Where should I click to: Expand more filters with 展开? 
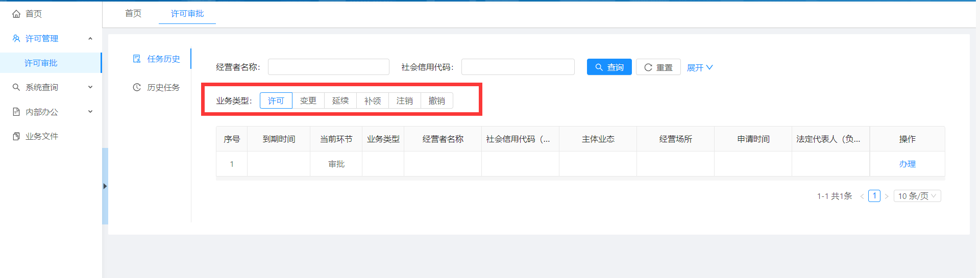699,67
